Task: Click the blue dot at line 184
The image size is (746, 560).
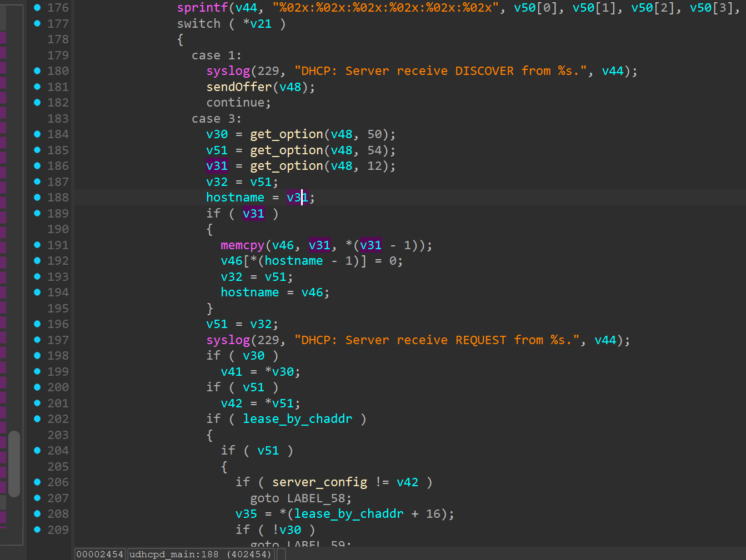Action: (x=37, y=134)
